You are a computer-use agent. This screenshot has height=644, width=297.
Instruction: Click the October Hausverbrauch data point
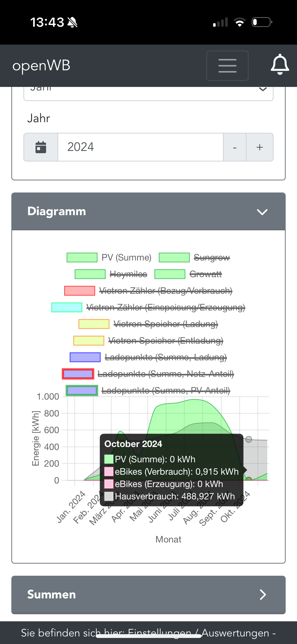click(x=249, y=439)
